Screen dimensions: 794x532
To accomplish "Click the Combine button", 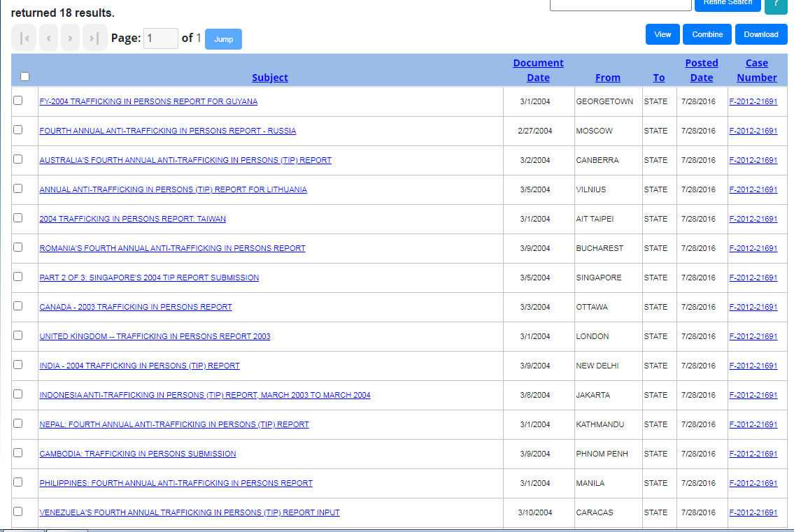I will pyautogui.click(x=707, y=34).
